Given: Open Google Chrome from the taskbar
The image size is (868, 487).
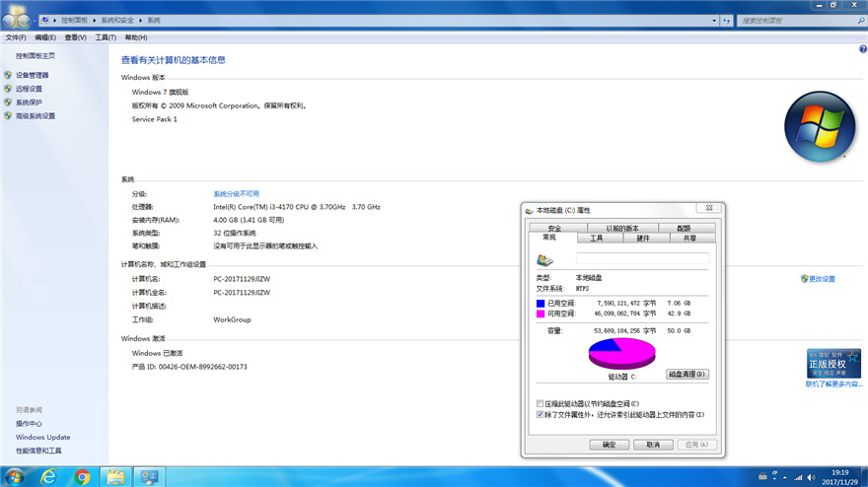Looking at the screenshot, I should [x=82, y=476].
